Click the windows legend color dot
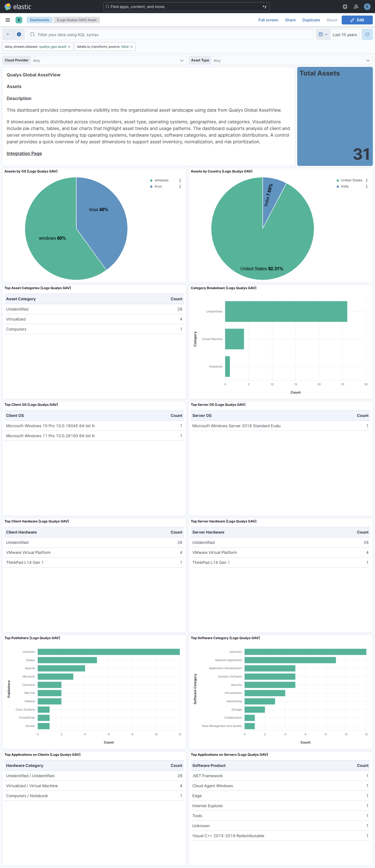This screenshot has width=375, height=868. (151, 181)
